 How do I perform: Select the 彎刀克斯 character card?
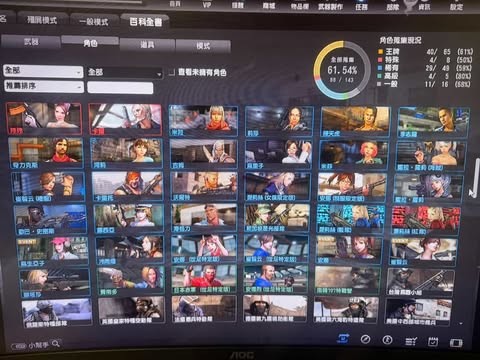click(x=45, y=153)
